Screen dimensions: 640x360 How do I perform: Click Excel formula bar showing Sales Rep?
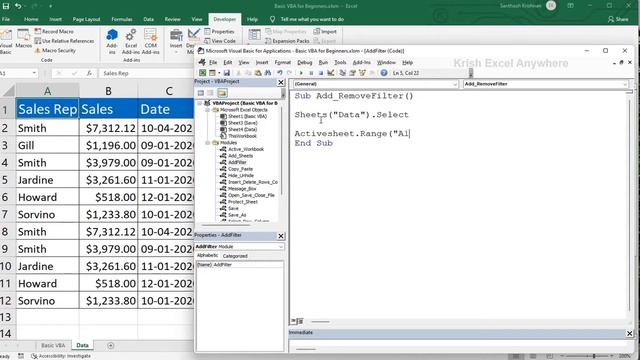point(147,73)
